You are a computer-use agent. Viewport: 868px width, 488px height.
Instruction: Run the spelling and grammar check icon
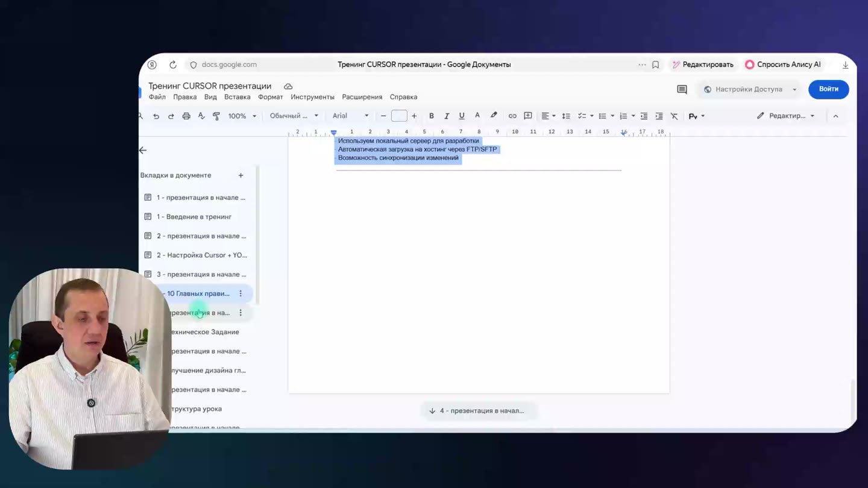(201, 116)
